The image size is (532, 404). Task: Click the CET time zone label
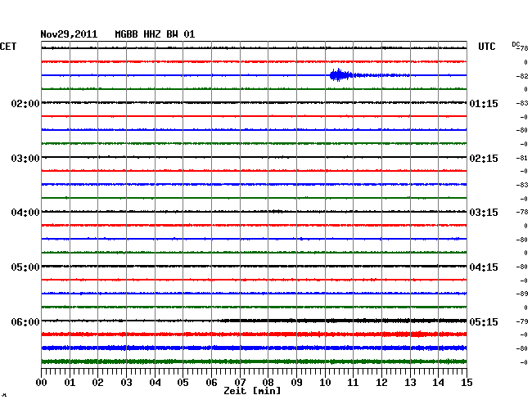coord(8,47)
